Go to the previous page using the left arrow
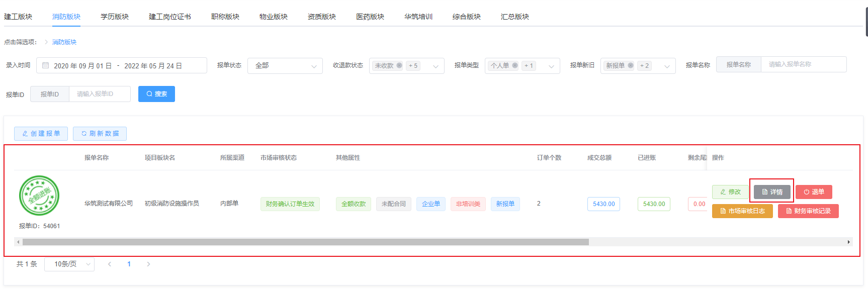Viewport: 868px width, 291px height. 110,264
